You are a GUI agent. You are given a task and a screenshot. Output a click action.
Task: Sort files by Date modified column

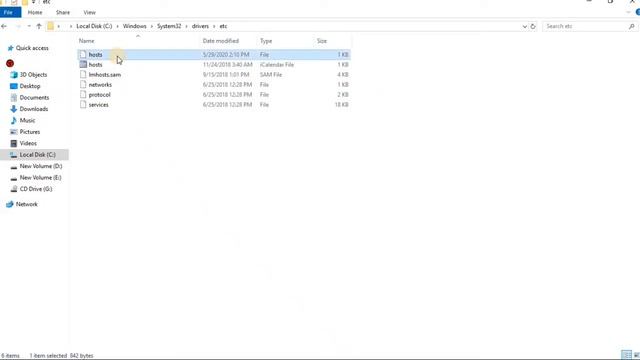pyautogui.click(x=221, y=41)
